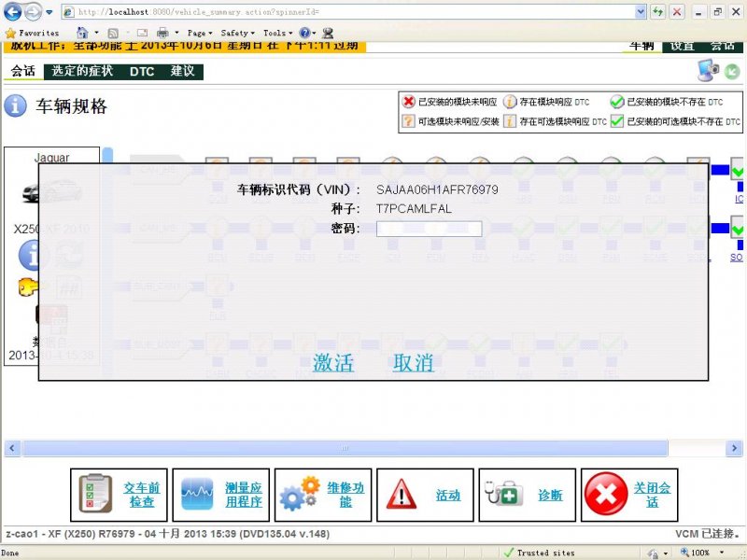Click the 'VCM 已连接' status text

[708, 534]
